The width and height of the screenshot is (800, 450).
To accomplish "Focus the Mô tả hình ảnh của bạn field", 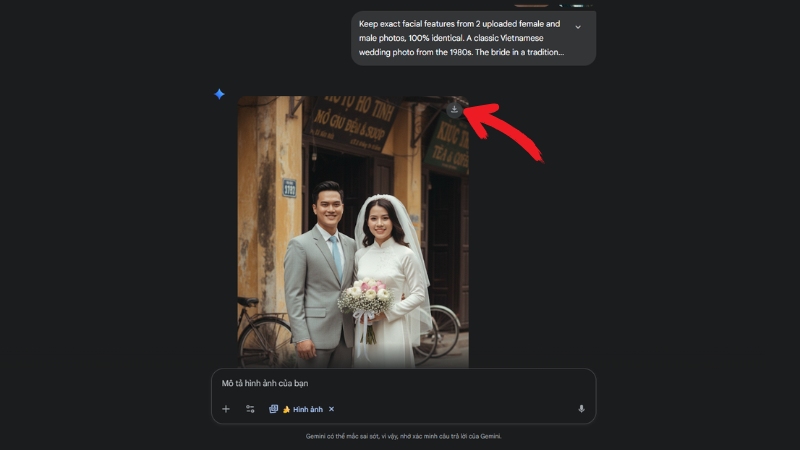I will point(403,383).
